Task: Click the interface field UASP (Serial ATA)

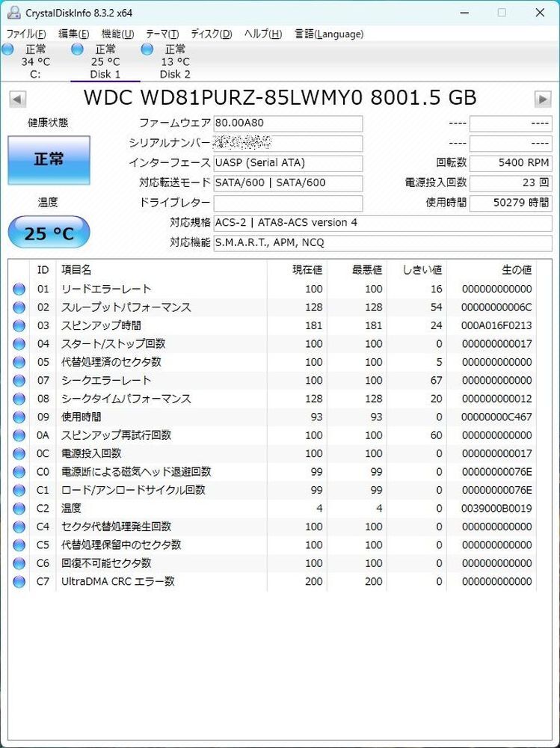Action: 288,163
